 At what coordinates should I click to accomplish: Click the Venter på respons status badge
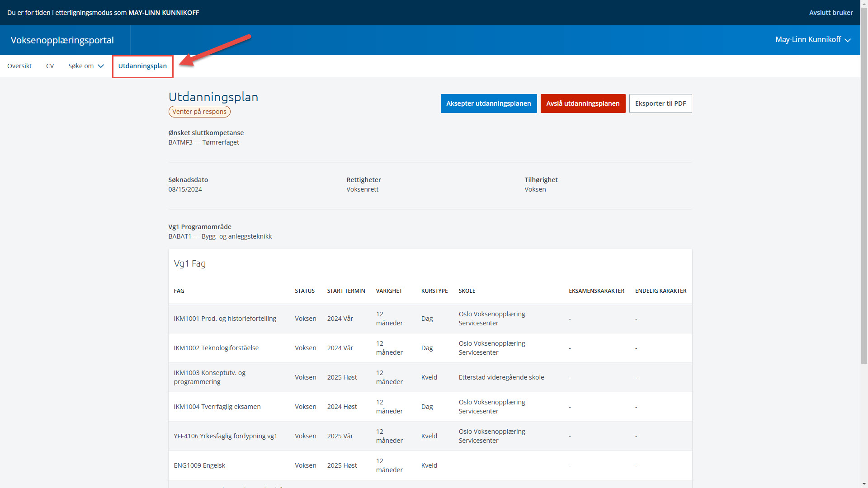click(199, 112)
